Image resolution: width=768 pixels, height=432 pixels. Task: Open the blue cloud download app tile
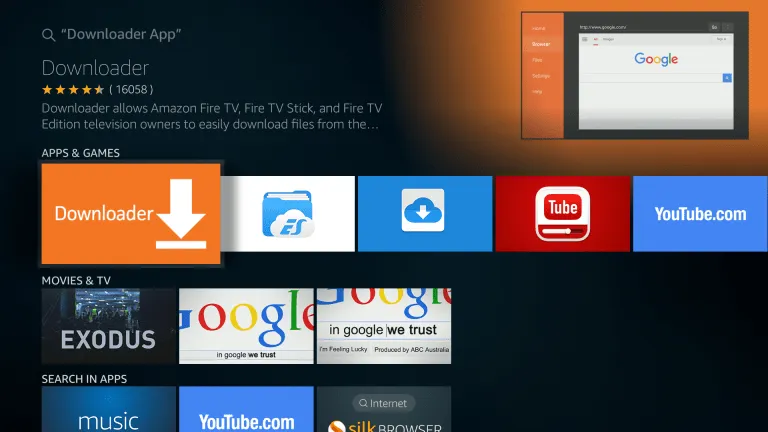pyautogui.click(x=425, y=214)
